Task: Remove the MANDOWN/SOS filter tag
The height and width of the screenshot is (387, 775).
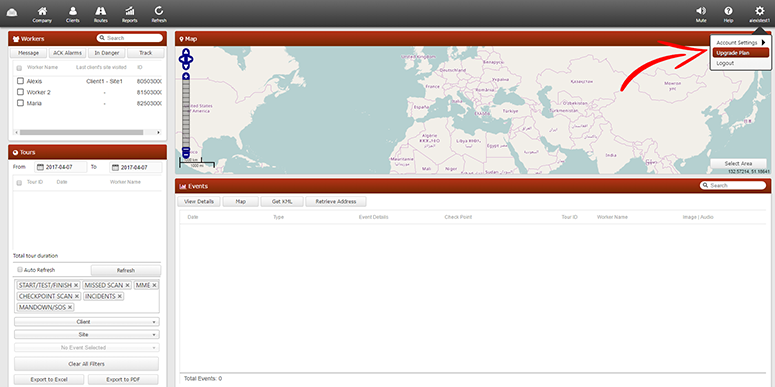Action: click(x=70, y=307)
